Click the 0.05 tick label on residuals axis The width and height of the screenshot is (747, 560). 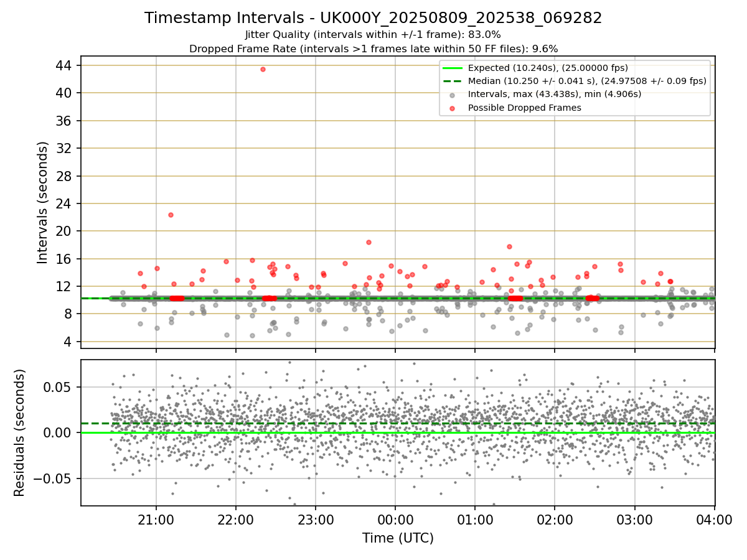(59, 387)
